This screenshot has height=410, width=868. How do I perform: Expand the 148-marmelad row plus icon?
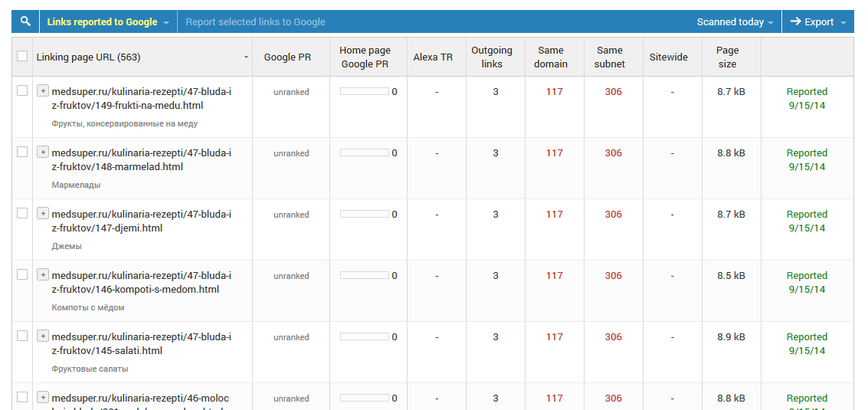[43, 152]
